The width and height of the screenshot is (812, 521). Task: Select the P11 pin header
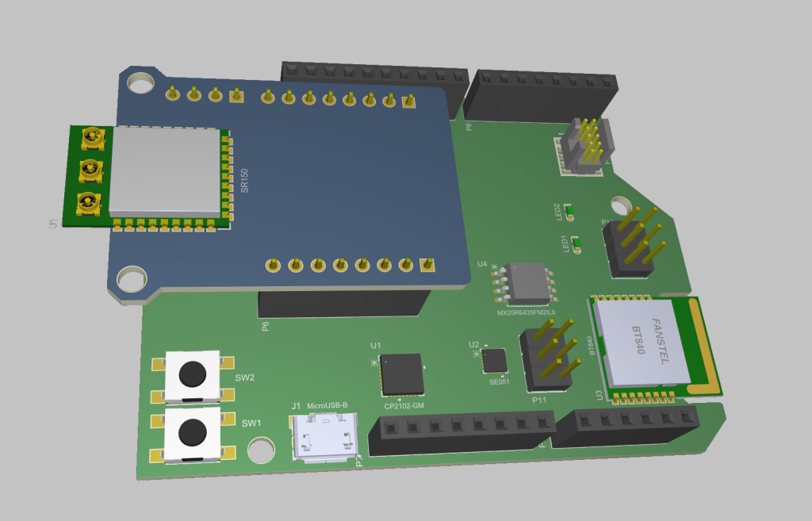pos(546,358)
